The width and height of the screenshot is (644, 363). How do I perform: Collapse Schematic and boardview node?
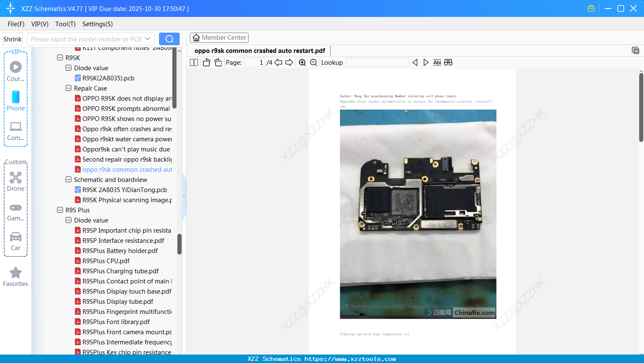coord(69,179)
